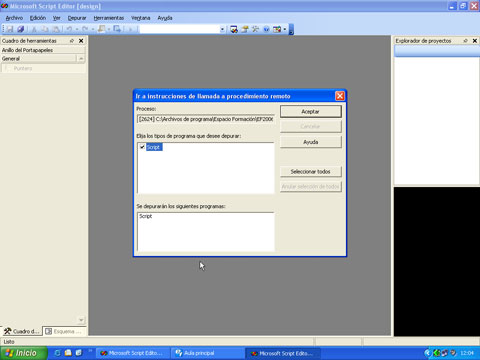Click Anular selección de todos button
This screenshot has height=360, width=480.
[311, 187]
